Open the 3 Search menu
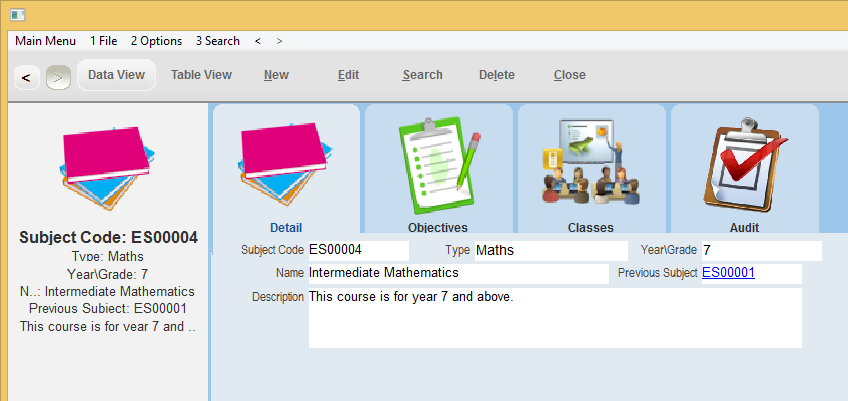This screenshot has width=848, height=401. pyautogui.click(x=218, y=41)
